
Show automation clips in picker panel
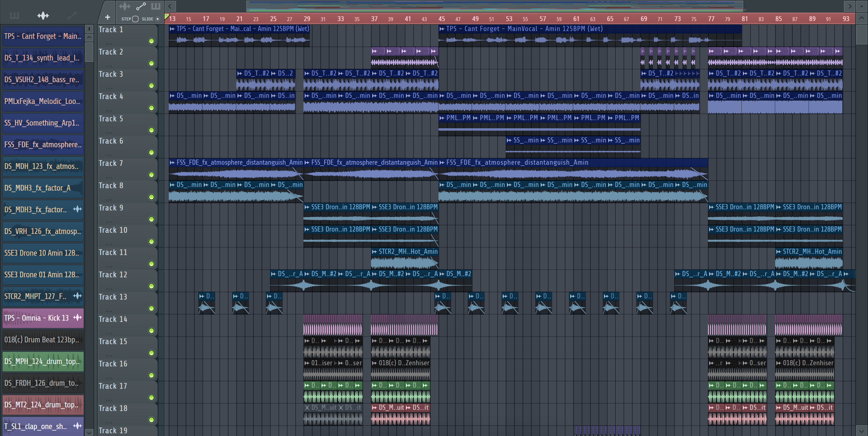[72, 15]
